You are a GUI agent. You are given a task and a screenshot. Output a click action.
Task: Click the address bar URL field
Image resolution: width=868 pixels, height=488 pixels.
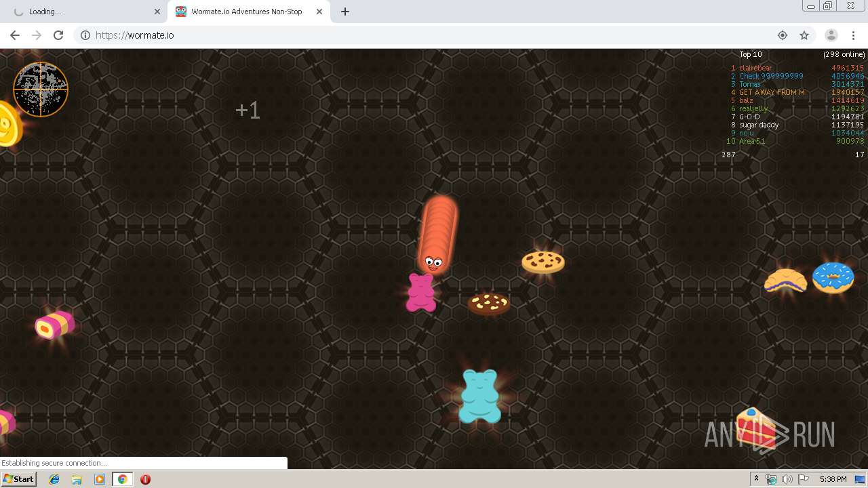pos(434,35)
